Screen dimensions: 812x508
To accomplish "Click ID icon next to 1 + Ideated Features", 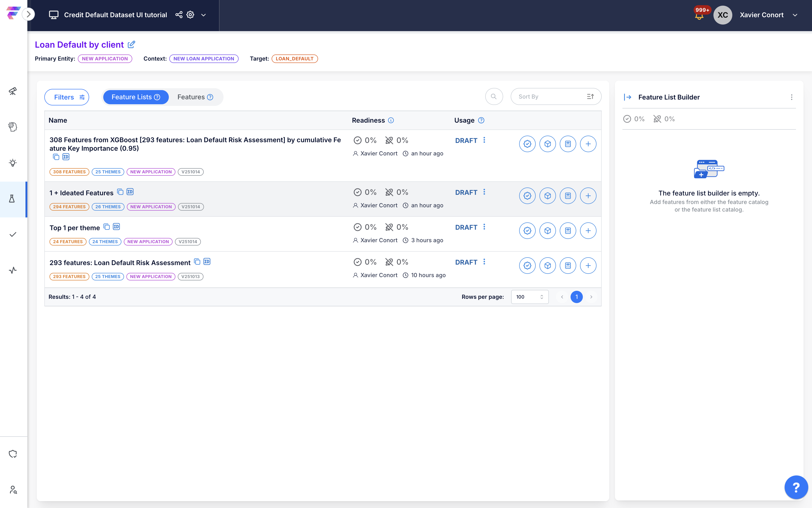I will click(130, 192).
